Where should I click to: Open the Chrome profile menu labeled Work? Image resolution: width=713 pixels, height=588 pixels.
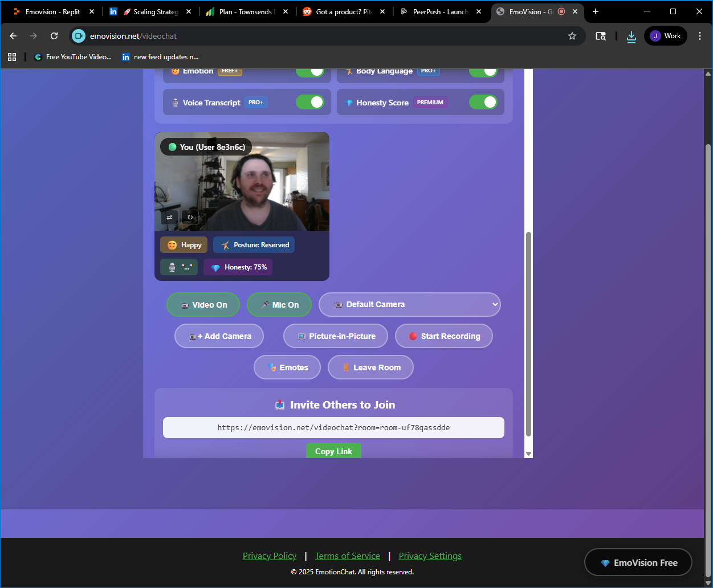point(665,35)
